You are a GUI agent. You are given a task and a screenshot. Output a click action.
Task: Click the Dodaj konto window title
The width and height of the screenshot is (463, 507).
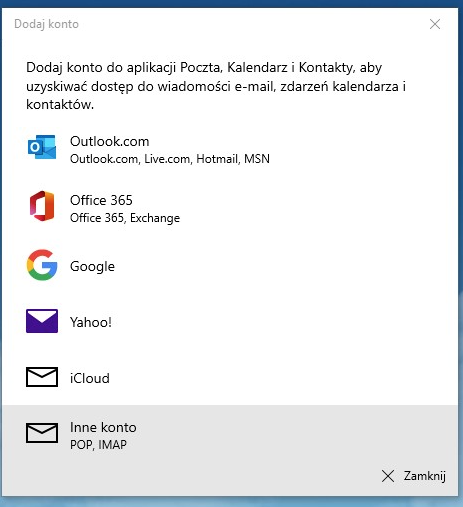46,24
